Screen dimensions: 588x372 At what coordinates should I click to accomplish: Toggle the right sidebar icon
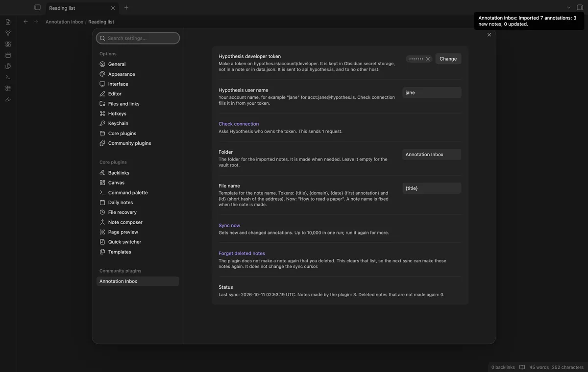pyautogui.click(x=580, y=7)
